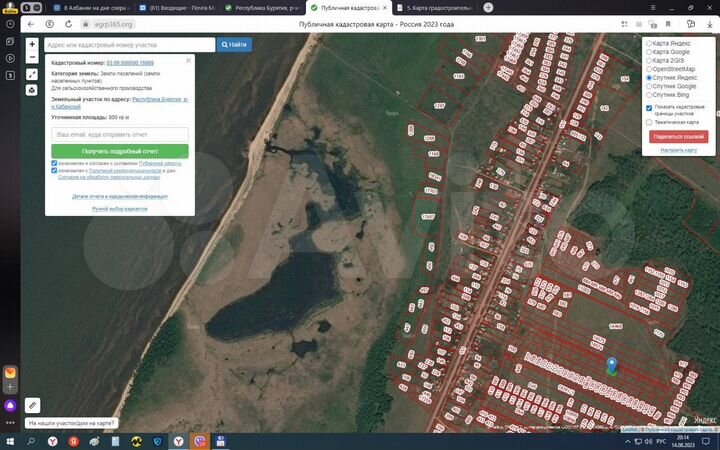Click the green Получить подробный отчет button
Screen dimensions: 720x450
pyautogui.click(x=120, y=151)
